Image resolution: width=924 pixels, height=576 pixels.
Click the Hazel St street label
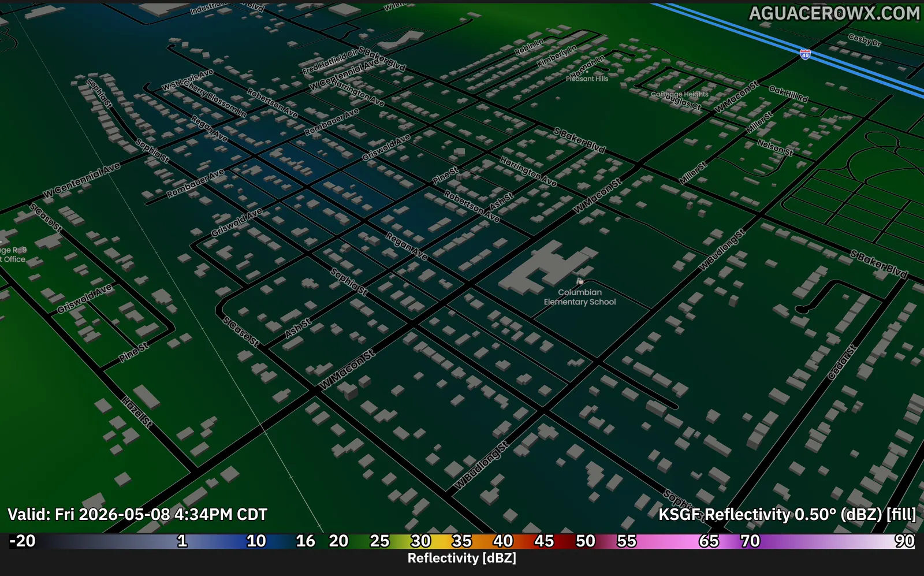coord(137,412)
